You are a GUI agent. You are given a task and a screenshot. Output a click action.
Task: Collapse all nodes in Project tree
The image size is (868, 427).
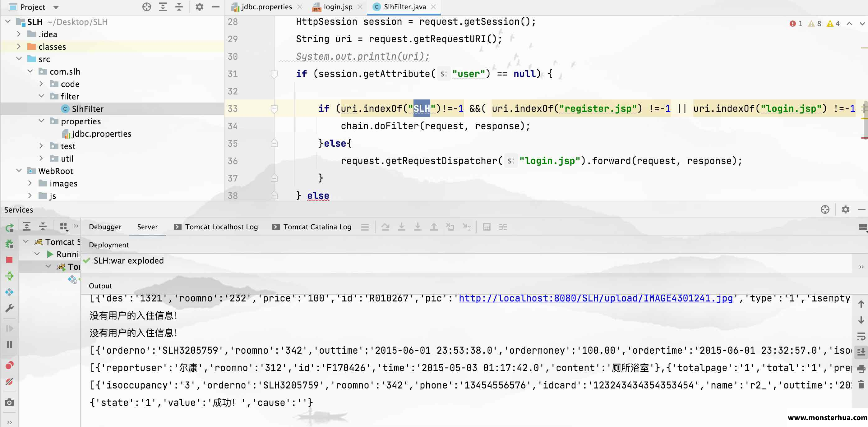tap(179, 7)
